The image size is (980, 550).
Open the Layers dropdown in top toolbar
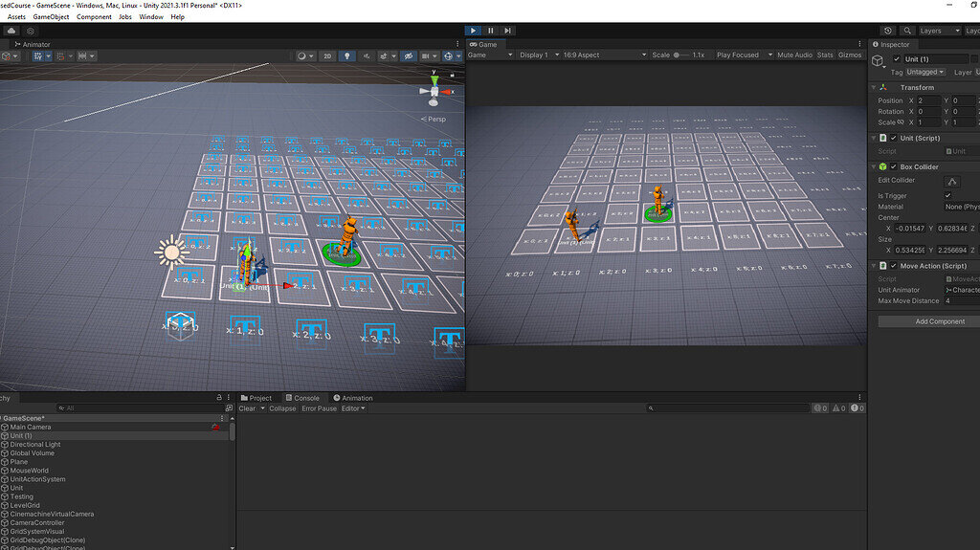[x=940, y=31]
